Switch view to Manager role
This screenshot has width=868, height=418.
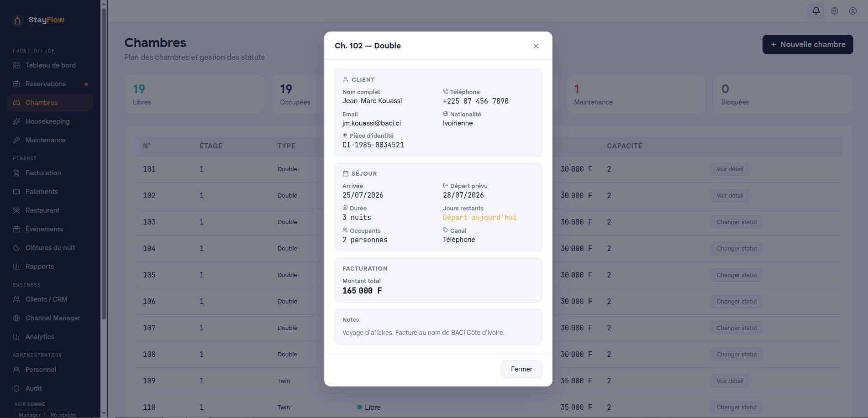click(30, 414)
